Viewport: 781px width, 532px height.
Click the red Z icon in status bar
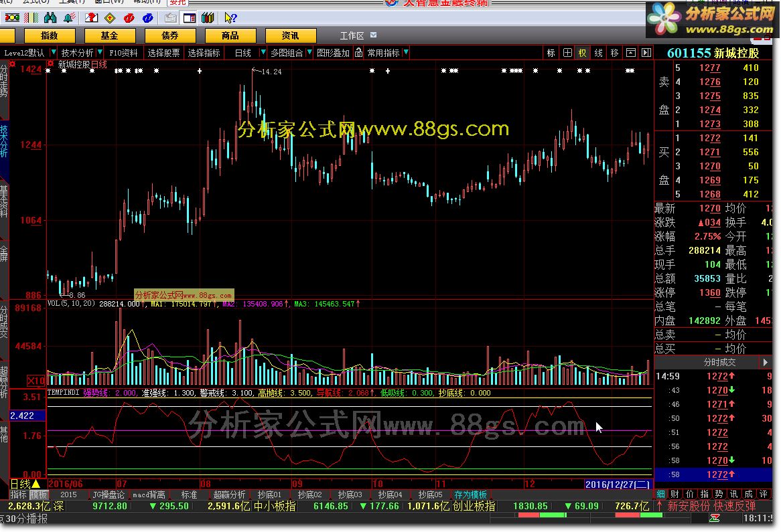[x=714, y=518]
